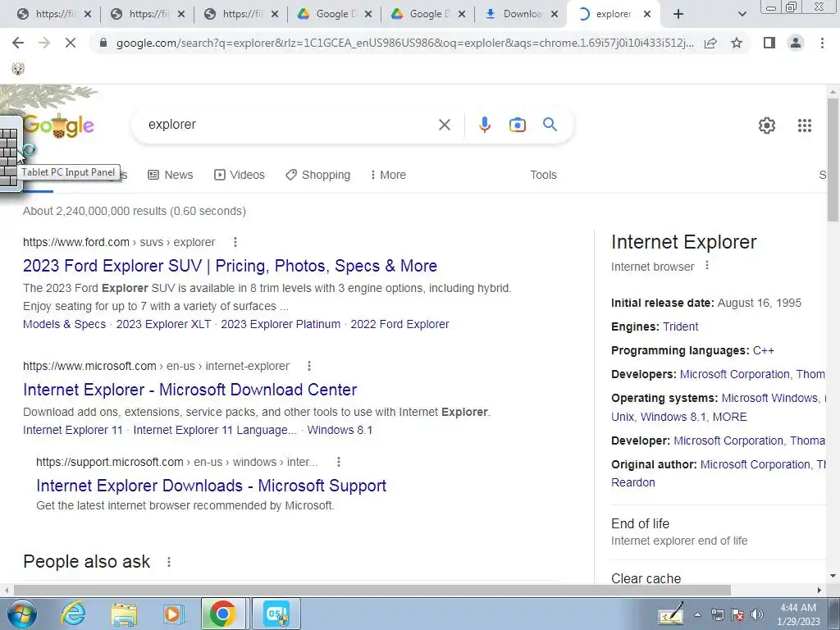Open Internet Explorer - Microsoft Download Center
This screenshot has width=840, height=630.
pyautogui.click(x=189, y=390)
